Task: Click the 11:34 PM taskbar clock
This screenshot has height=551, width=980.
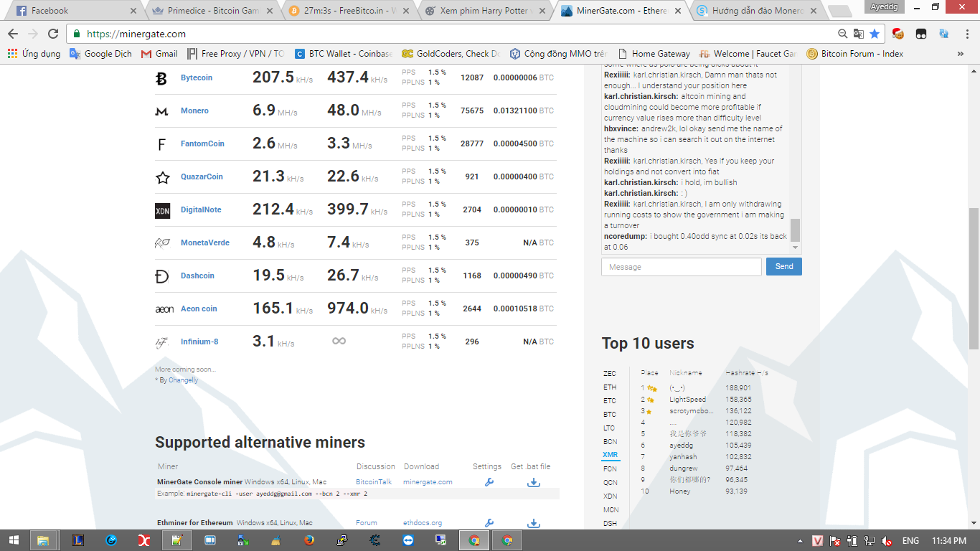Action: coord(949,541)
